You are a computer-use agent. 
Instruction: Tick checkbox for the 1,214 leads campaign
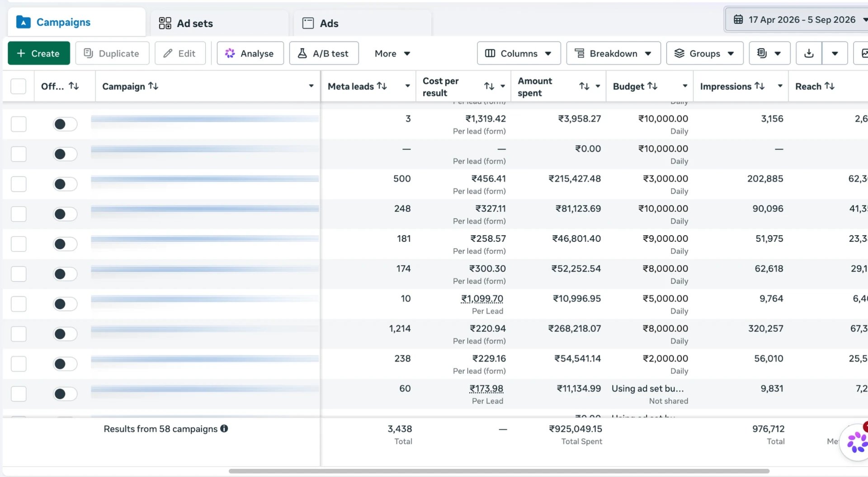click(19, 334)
